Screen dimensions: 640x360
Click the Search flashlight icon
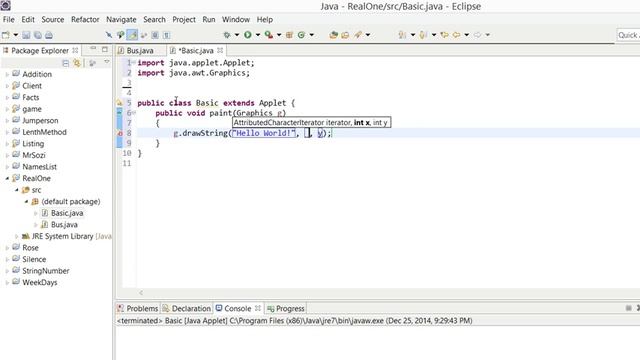pos(358,35)
